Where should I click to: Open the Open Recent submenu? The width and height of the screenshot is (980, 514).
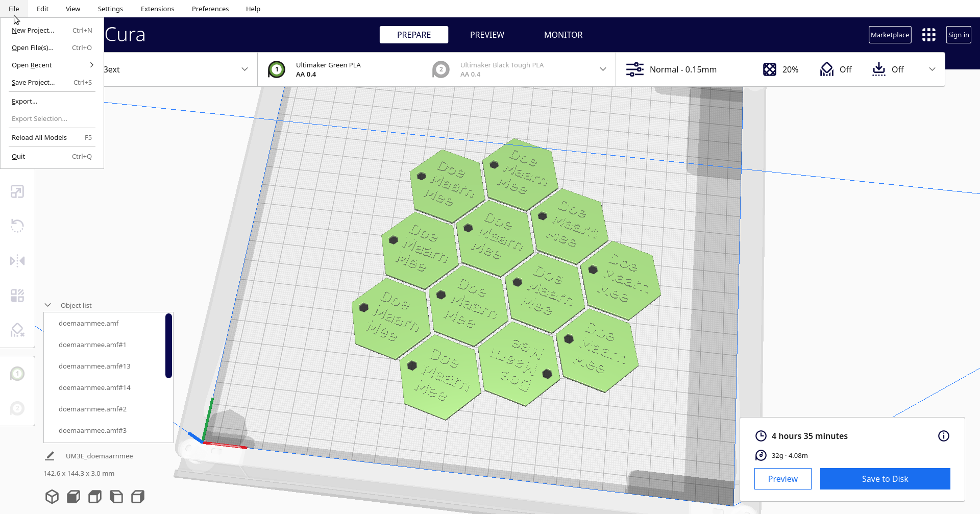pyautogui.click(x=52, y=65)
